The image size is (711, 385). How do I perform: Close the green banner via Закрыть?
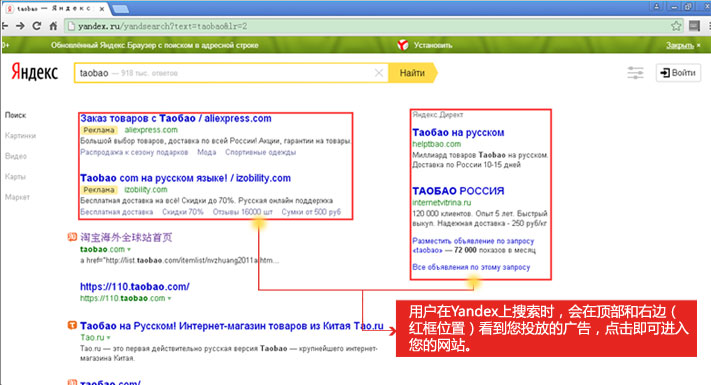pyautogui.click(x=680, y=45)
